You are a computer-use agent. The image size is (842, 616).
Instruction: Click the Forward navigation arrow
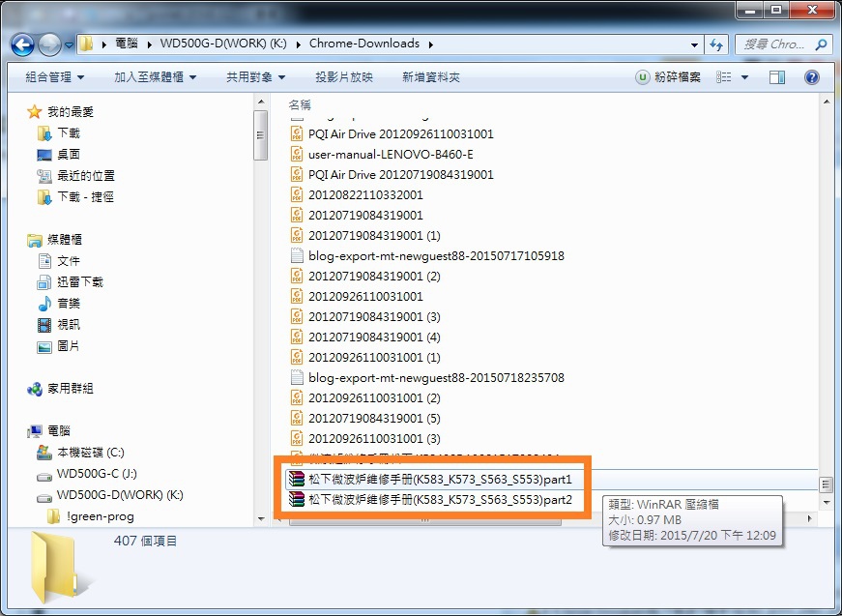pyautogui.click(x=49, y=45)
